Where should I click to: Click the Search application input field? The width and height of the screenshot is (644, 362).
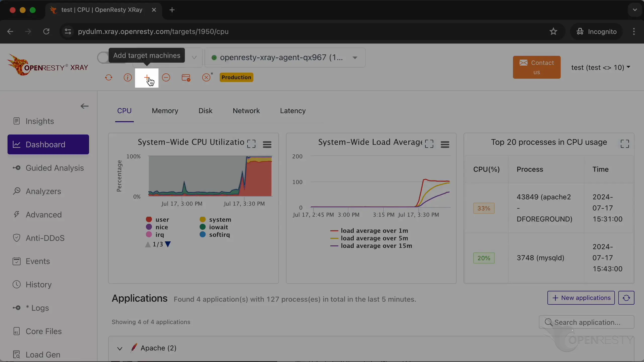click(587, 322)
